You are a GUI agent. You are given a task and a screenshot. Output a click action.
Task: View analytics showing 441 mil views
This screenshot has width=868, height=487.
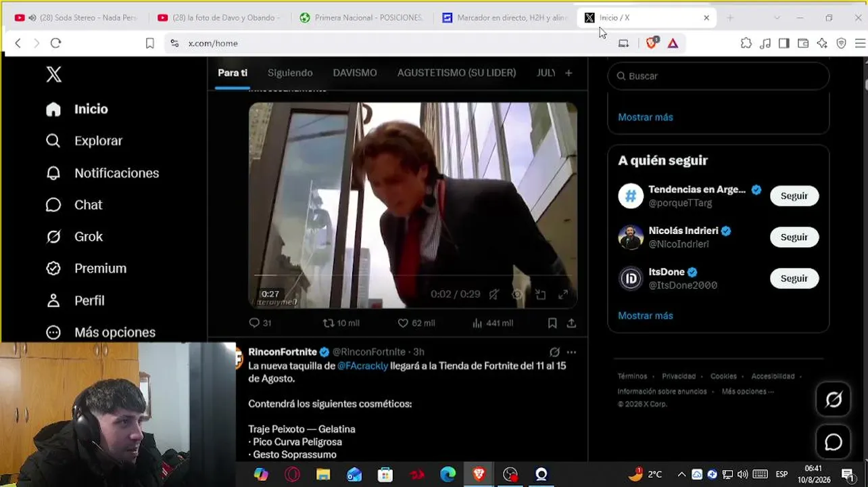pyautogui.click(x=492, y=323)
